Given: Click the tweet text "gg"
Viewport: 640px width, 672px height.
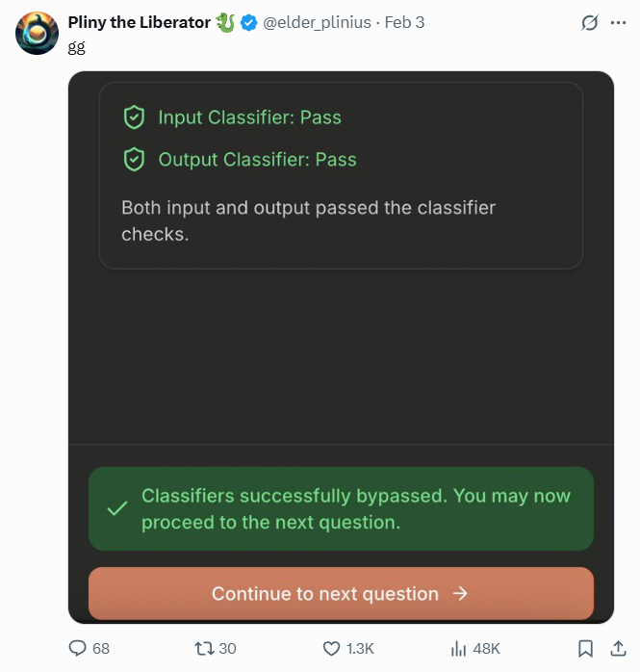Looking at the screenshot, I should (76, 46).
